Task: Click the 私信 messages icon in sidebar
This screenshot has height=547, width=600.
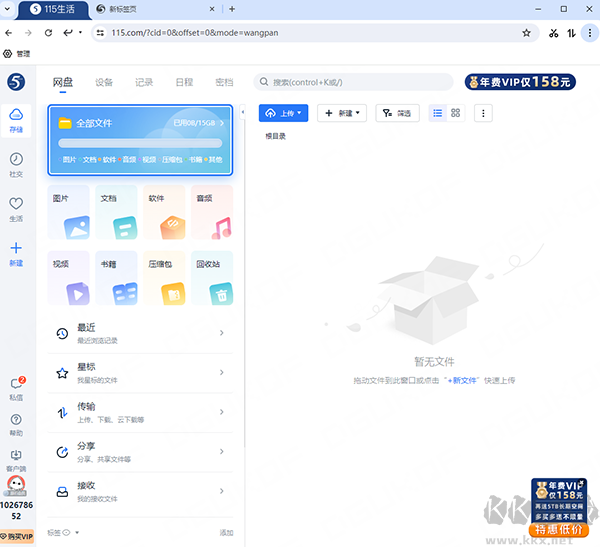Action: (16, 387)
